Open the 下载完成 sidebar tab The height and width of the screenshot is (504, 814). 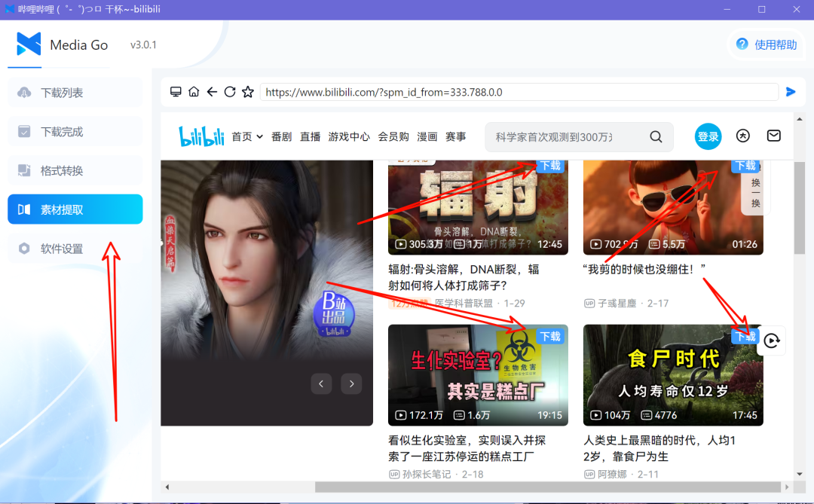pos(75,132)
